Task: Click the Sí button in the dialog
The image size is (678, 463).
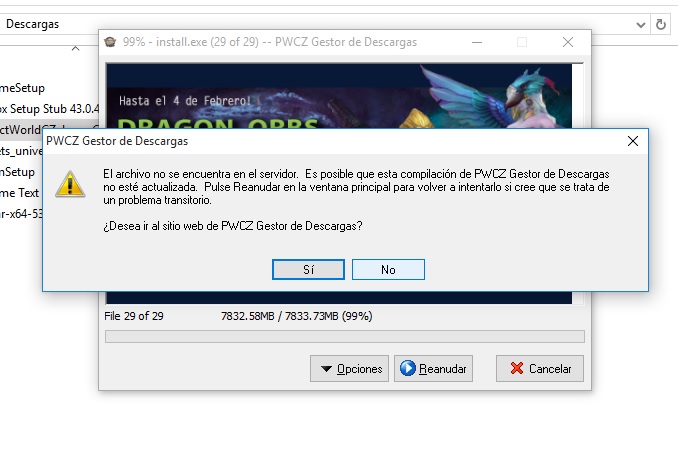Action: tap(308, 270)
